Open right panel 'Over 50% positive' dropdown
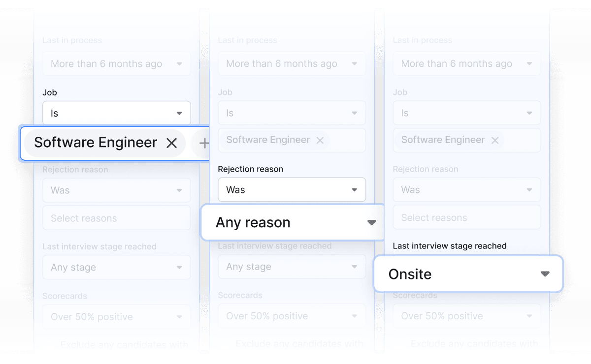The width and height of the screenshot is (591, 364). 466,316
